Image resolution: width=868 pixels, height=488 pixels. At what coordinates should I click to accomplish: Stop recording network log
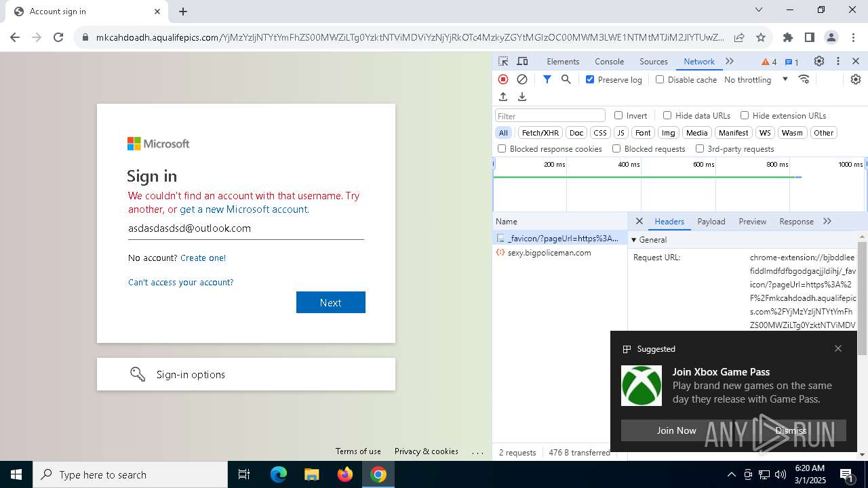503,79
